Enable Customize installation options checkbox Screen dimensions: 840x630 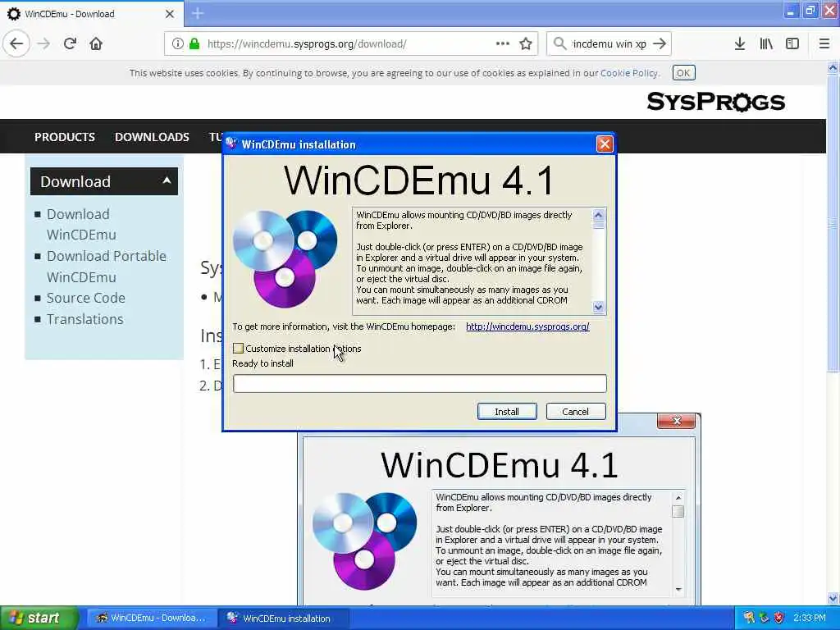point(239,349)
